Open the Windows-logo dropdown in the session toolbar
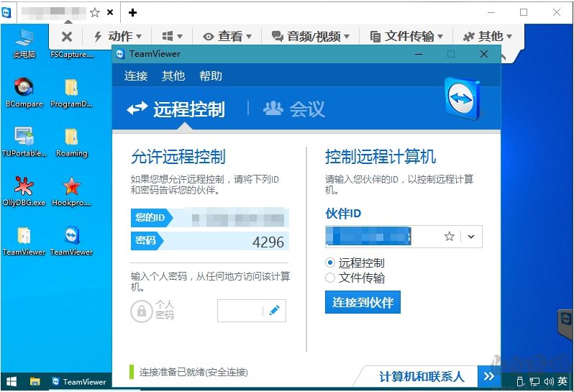 coord(172,36)
